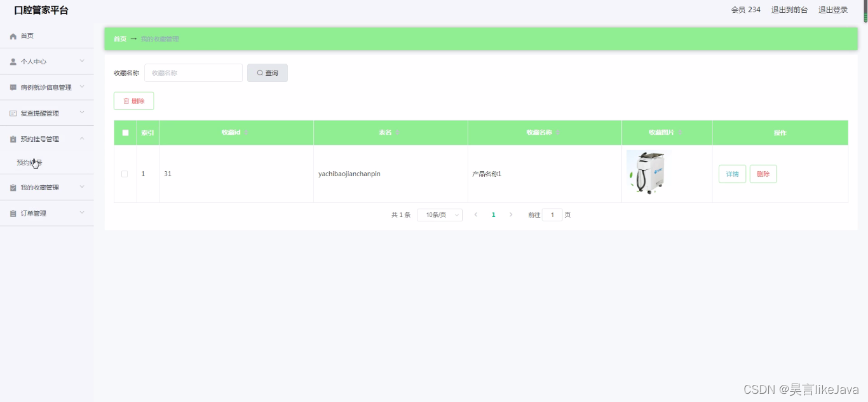Open the 我的收藏管理 sidebar menu
This screenshot has height=402, width=868.
click(47, 188)
